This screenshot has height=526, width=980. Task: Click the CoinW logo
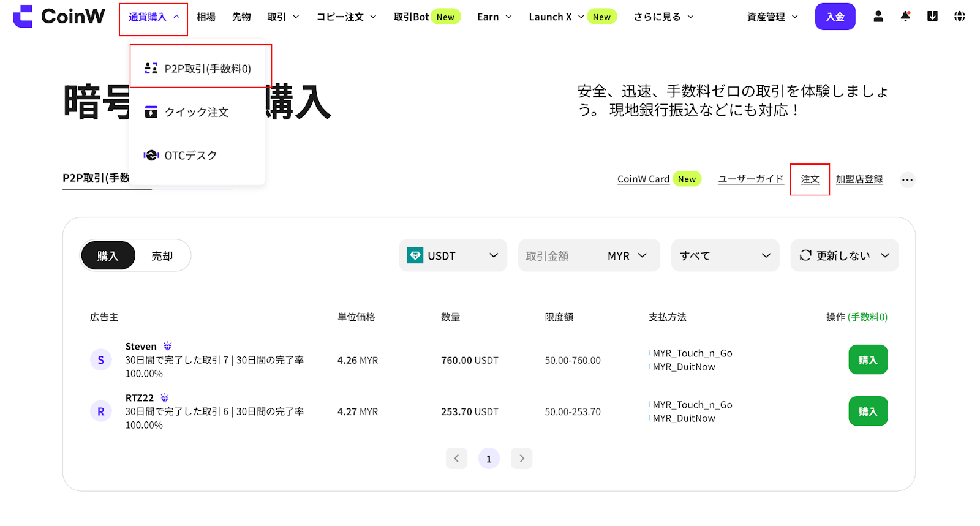[x=59, y=17]
